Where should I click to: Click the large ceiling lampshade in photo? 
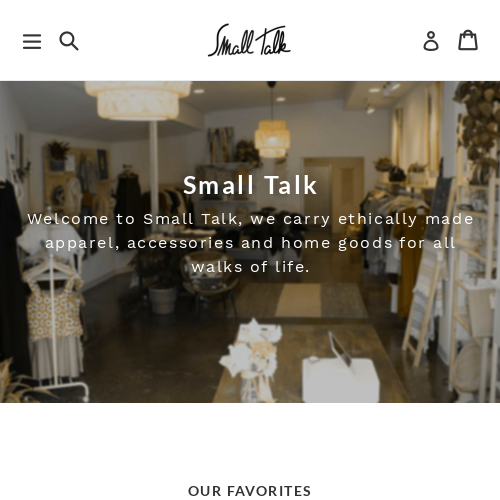(x=137, y=100)
